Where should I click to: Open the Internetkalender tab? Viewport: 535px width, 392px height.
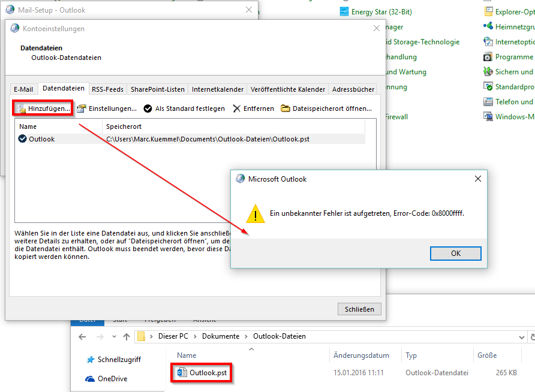(x=218, y=89)
